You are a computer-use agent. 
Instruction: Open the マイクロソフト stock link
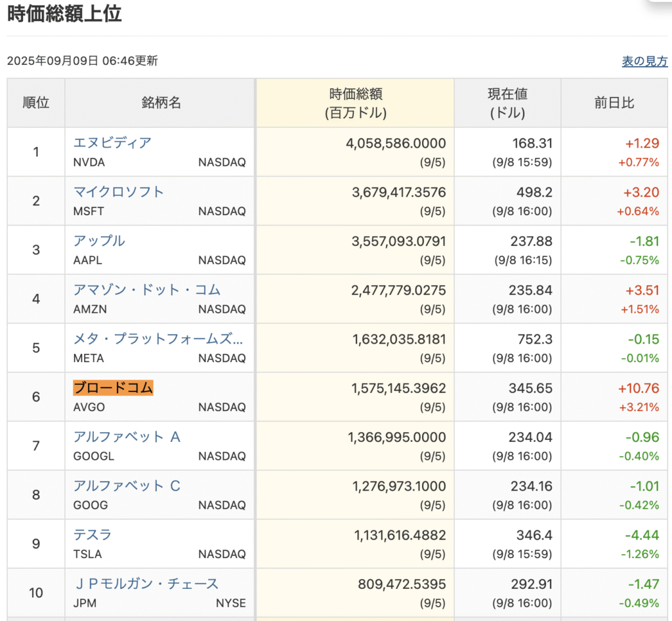coord(119,191)
